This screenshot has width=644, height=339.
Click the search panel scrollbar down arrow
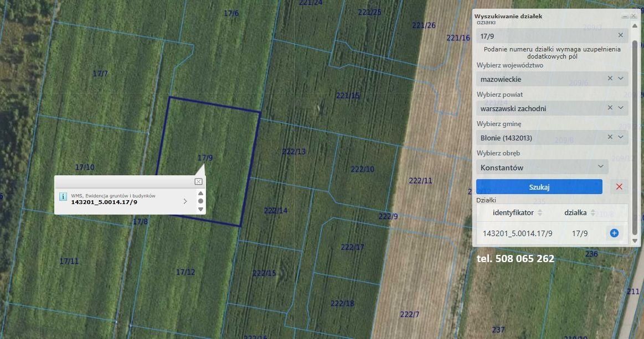635,241
